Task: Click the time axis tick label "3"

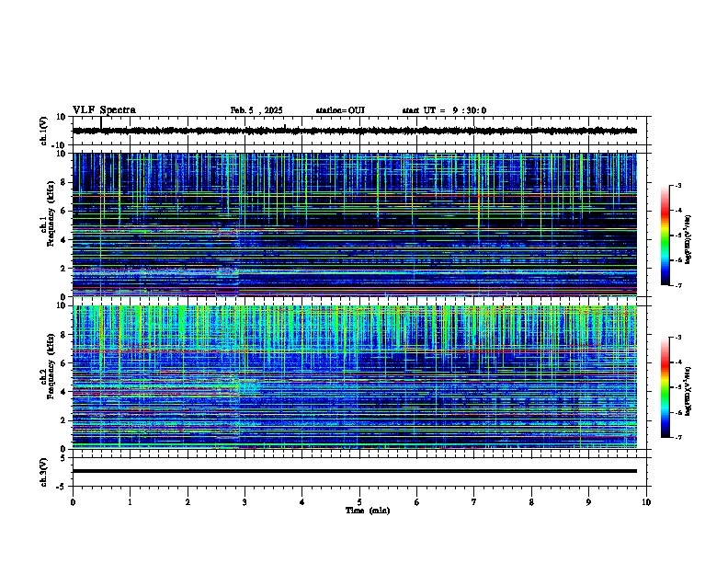Action: tap(245, 502)
